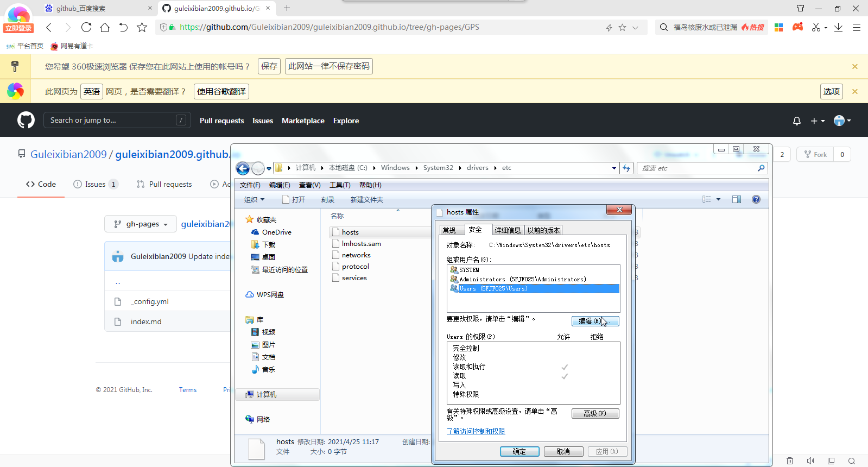Click the Explorer search magnifier icon
The width and height of the screenshot is (868, 467).
click(761, 168)
